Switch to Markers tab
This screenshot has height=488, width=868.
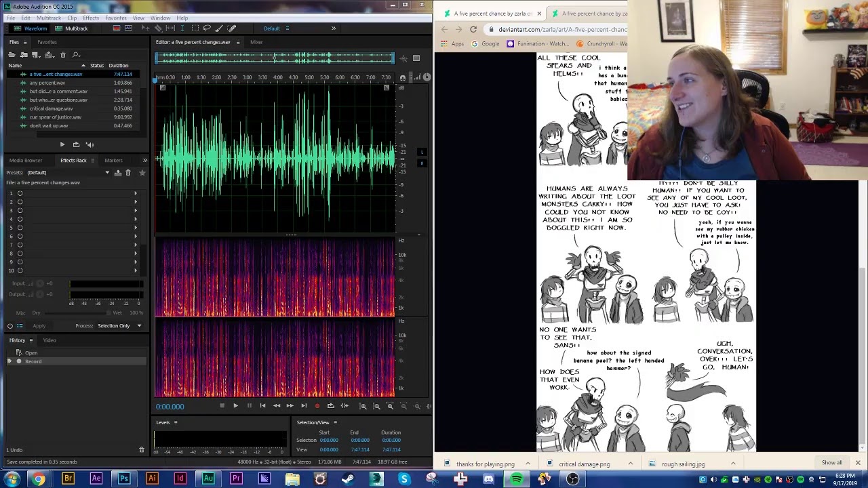tap(113, 161)
